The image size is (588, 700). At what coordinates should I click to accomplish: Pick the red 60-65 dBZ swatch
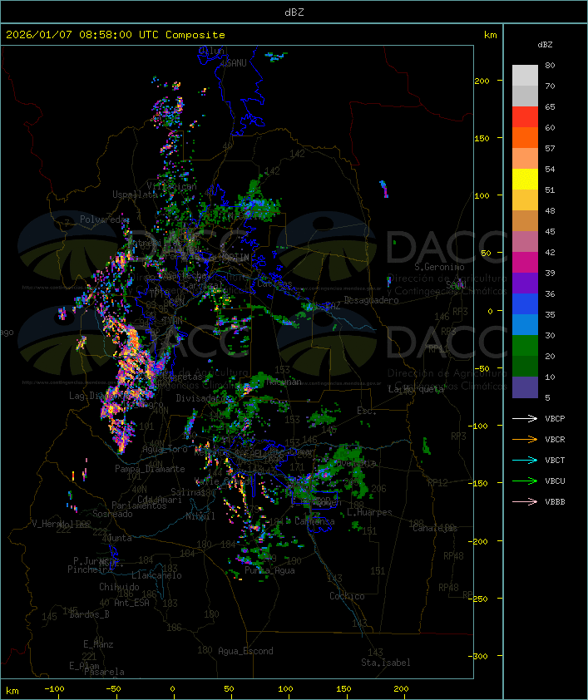click(x=525, y=117)
